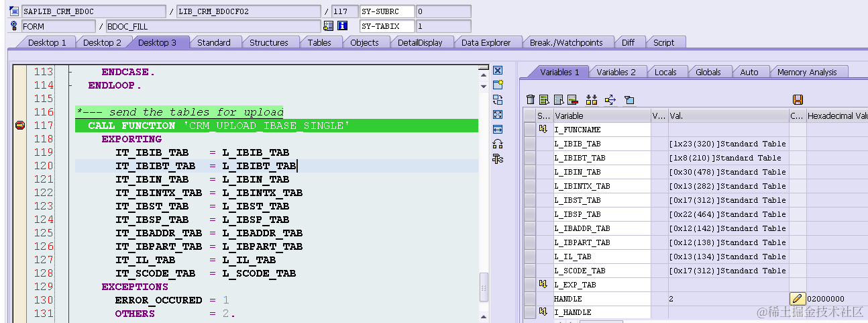
Task: Click the sort variables icon with arrows
Action: [x=591, y=99]
